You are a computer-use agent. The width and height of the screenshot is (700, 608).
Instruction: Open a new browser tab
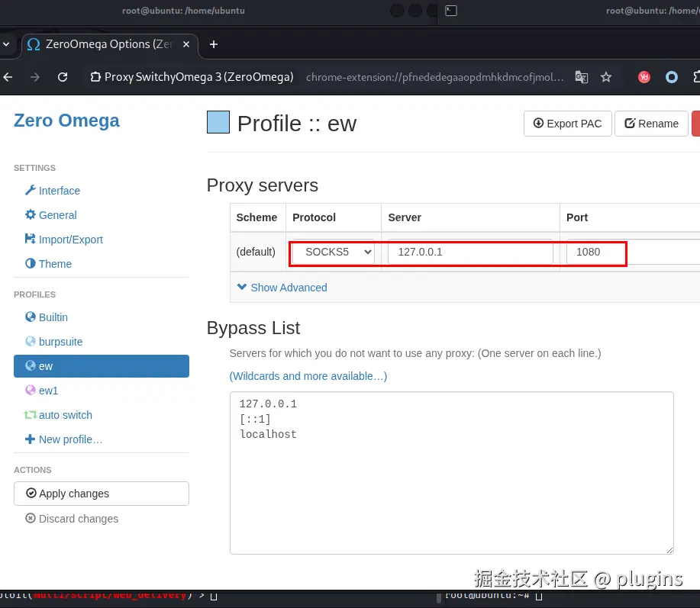click(214, 44)
